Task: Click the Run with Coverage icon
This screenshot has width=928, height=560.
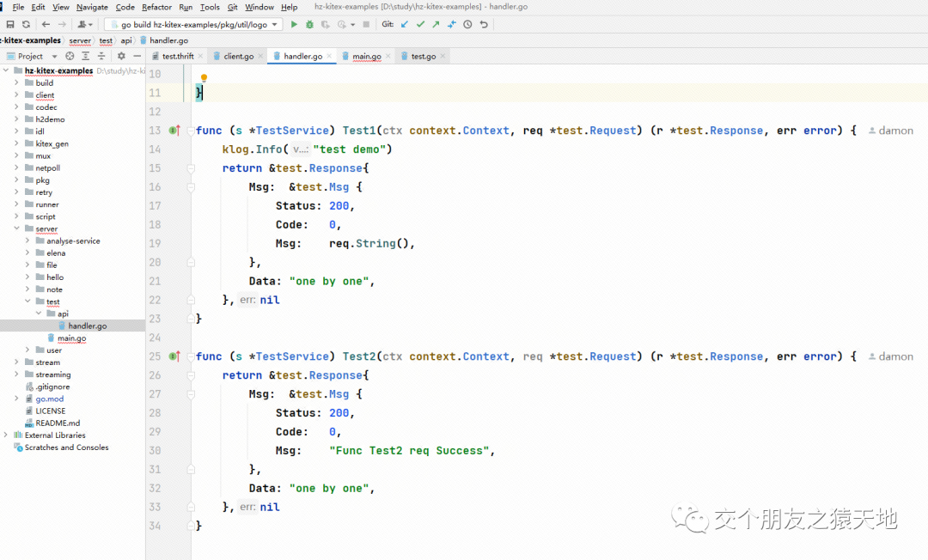Action: click(326, 24)
